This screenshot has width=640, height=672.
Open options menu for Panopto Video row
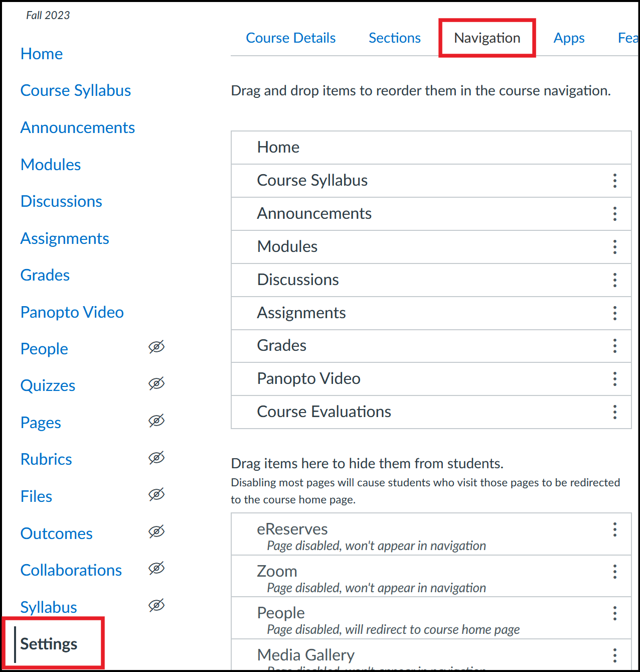(614, 379)
